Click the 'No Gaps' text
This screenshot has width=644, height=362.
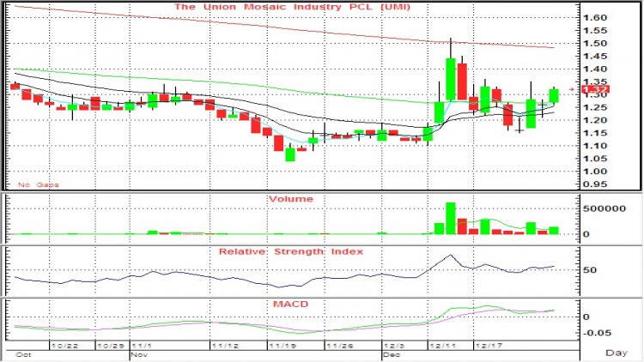click(38, 184)
